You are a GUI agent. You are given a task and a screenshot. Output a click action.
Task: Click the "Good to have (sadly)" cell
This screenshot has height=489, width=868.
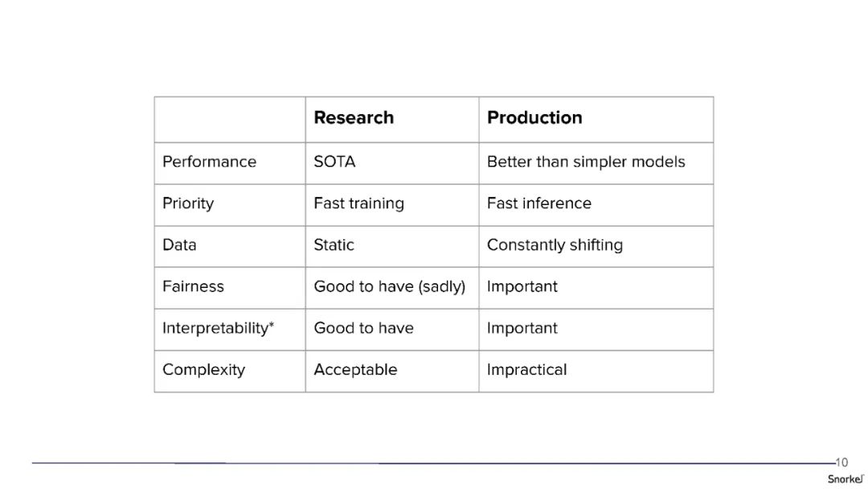(389, 286)
